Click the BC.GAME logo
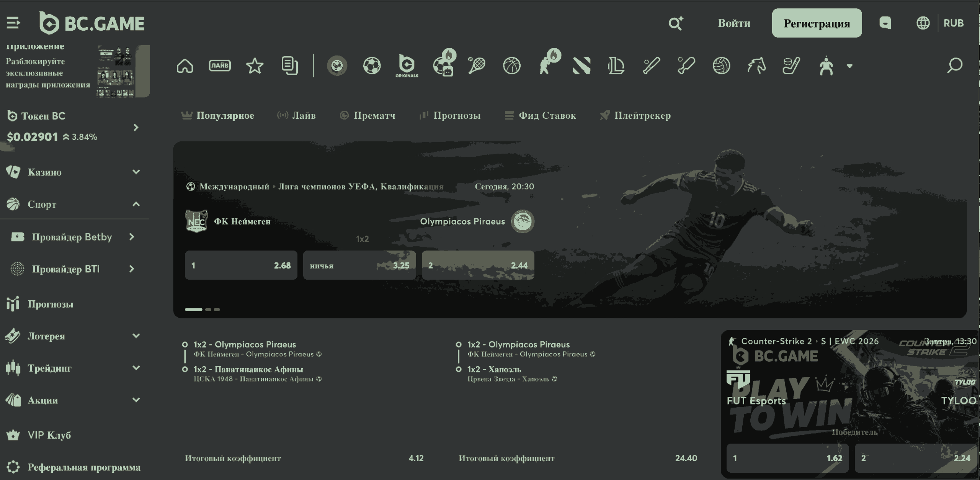 [92, 23]
